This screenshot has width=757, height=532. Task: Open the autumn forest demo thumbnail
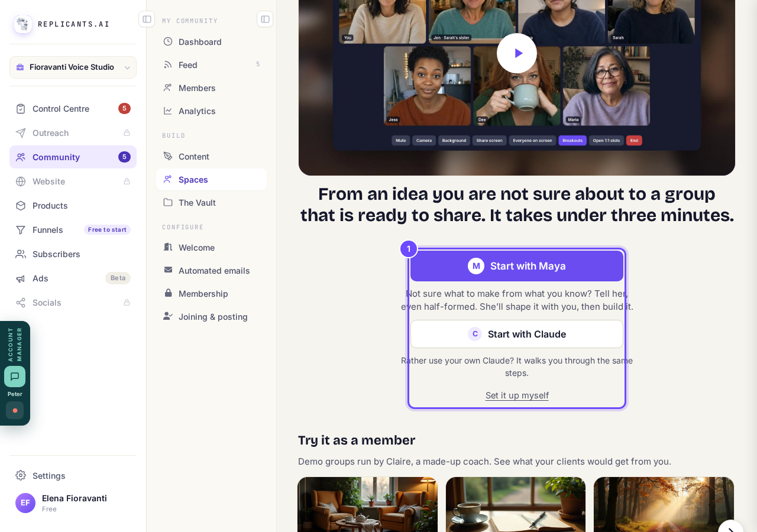click(664, 504)
